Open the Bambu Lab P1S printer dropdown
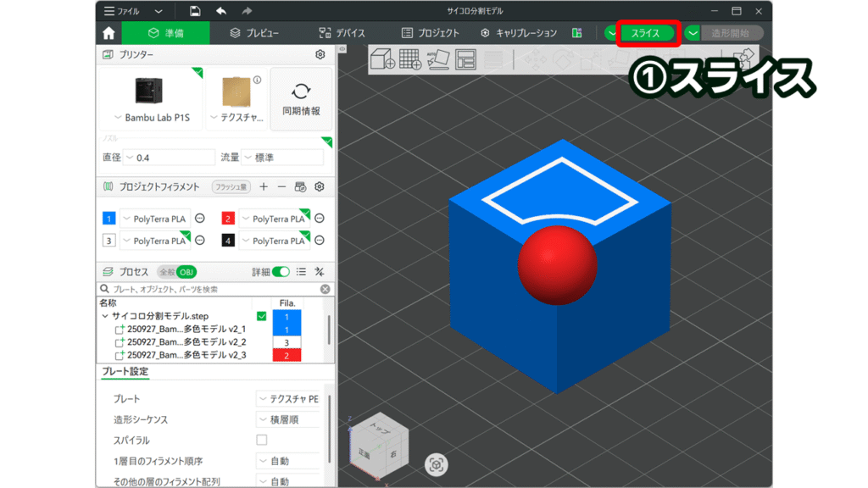The image size is (868, 488). click(x=152, y=118)
